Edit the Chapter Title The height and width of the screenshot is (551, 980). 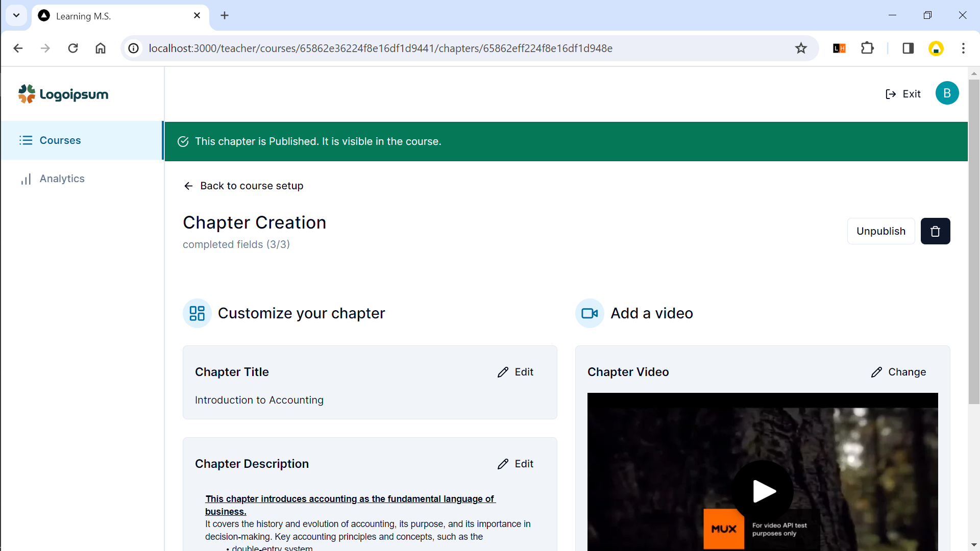[516, 372]
